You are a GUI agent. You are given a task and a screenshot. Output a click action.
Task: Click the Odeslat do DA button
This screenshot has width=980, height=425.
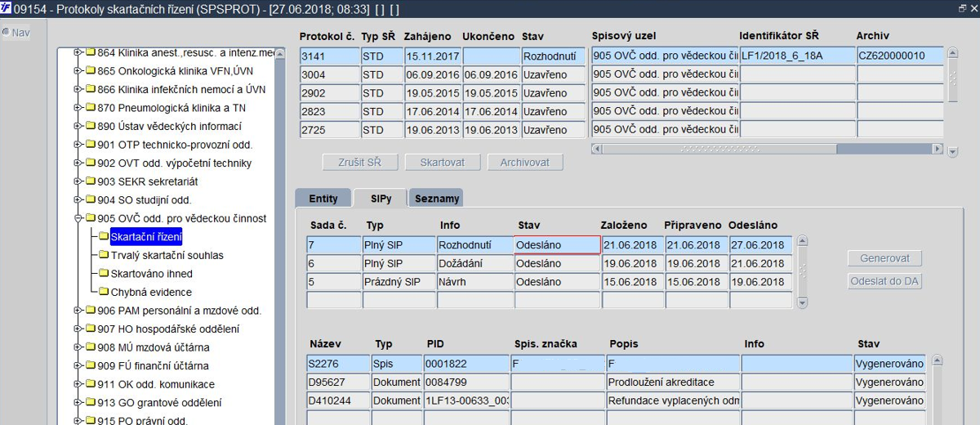point(884,281)
